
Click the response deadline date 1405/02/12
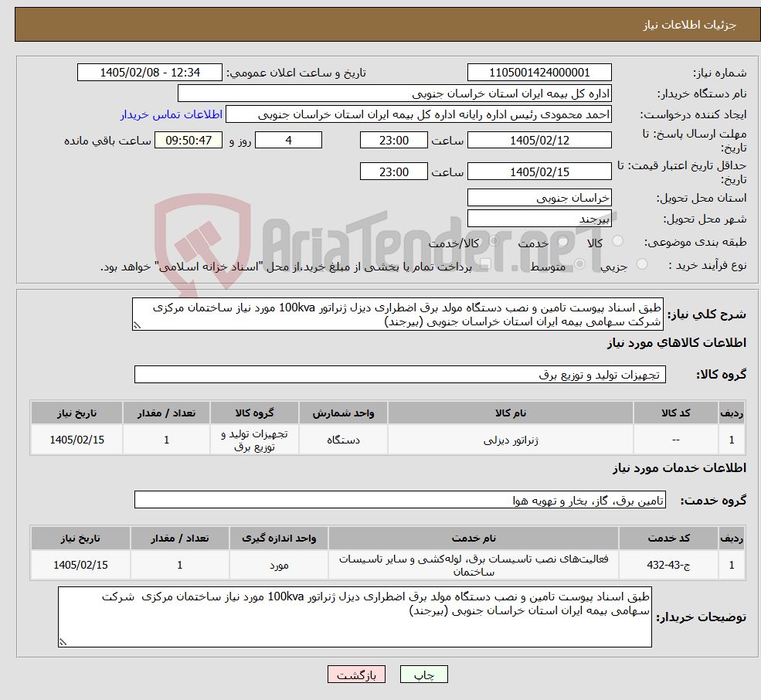(x=539, y=141)
